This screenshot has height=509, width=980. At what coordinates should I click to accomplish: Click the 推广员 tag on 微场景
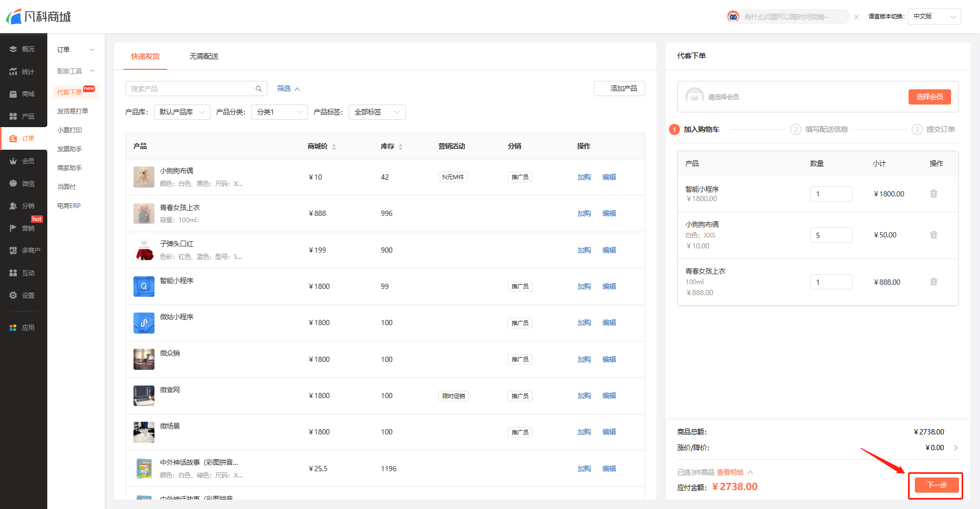coord(520,432)
